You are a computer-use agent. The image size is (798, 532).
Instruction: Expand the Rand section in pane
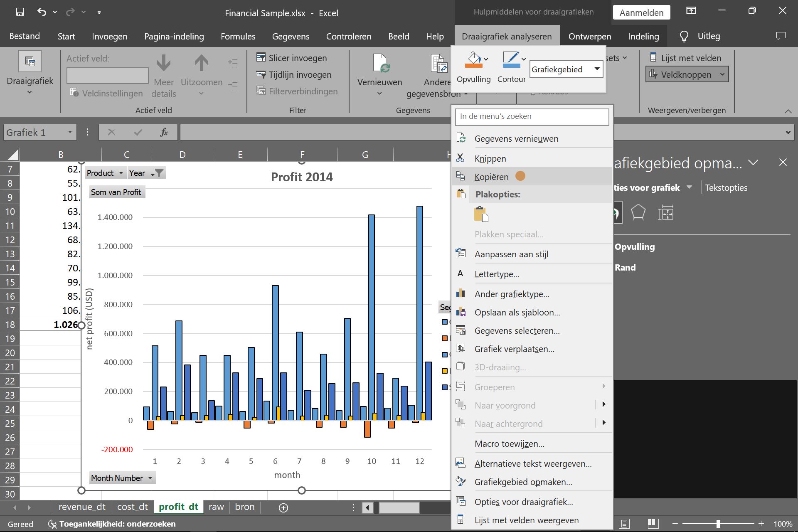[x=625, y=268]
